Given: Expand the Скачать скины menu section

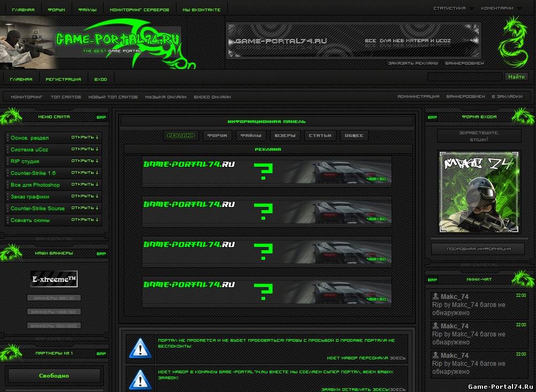Looking at the screenshot, I should pyautogui.click(x=85, y=220).
